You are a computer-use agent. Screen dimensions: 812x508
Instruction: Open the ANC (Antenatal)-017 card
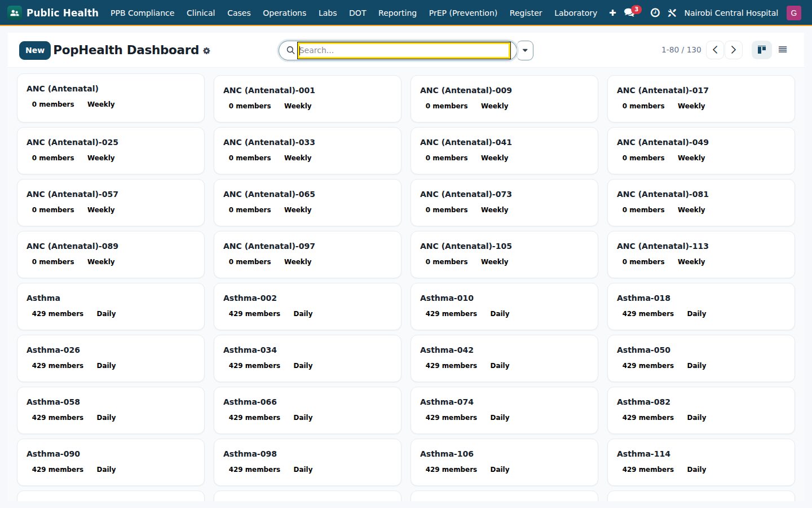pos(701,99)
